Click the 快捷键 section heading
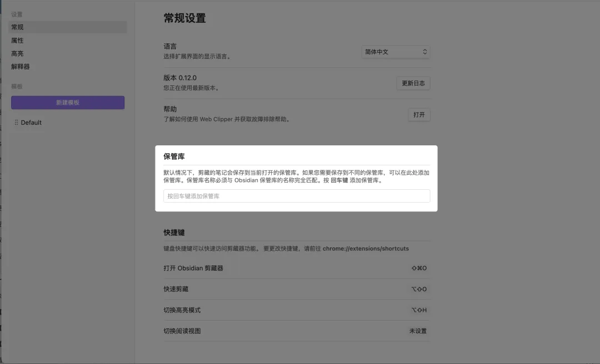The width and height of the screenshot is (600, 364). click(x=174, y=232)
